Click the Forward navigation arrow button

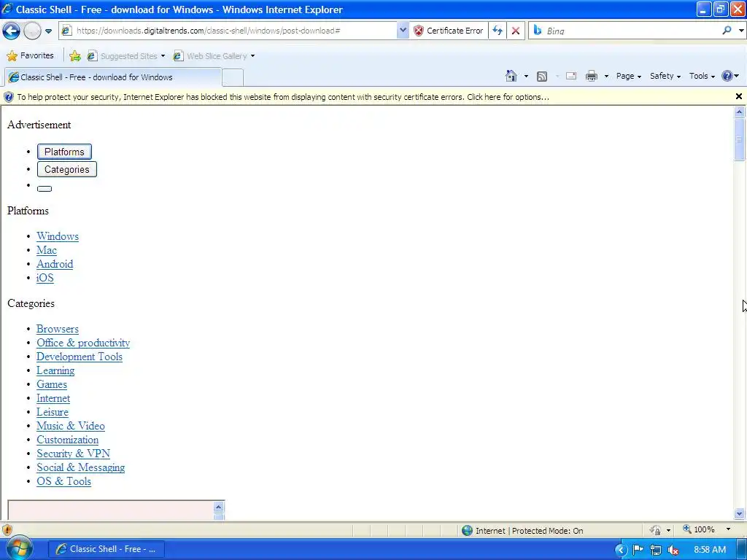point(32,31)
